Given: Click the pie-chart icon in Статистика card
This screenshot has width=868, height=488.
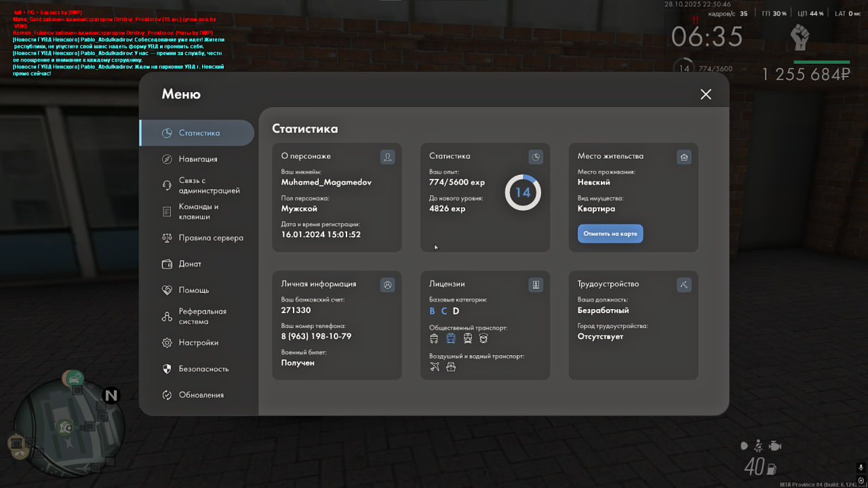Looking at the screenshot, I should click(x=536, y=157).
